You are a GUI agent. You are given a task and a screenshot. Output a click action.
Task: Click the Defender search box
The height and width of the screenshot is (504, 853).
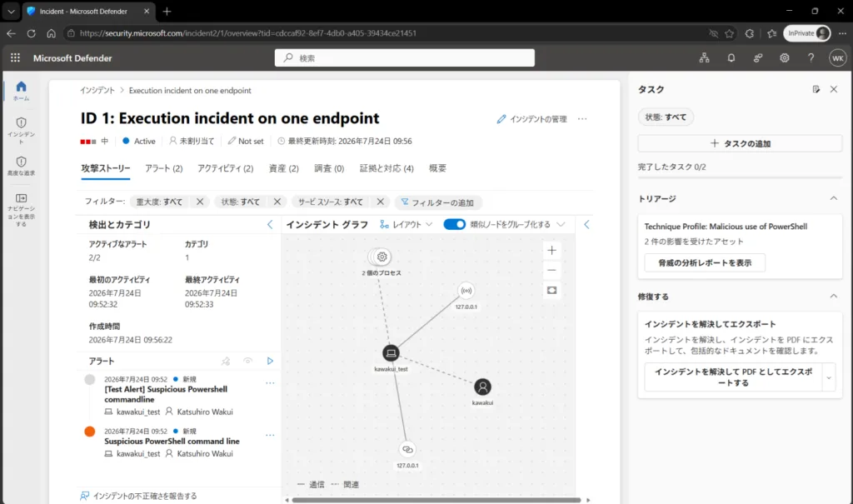point(405,57)
